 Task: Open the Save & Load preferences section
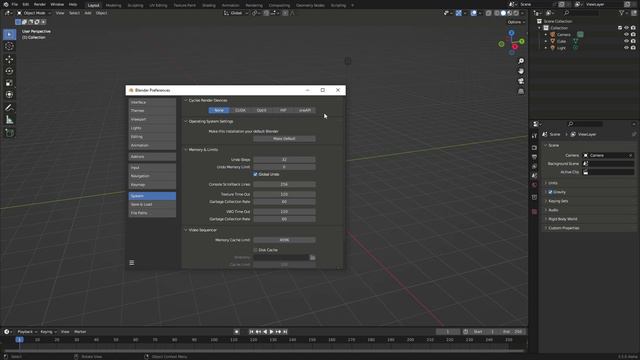pos(152,204)
